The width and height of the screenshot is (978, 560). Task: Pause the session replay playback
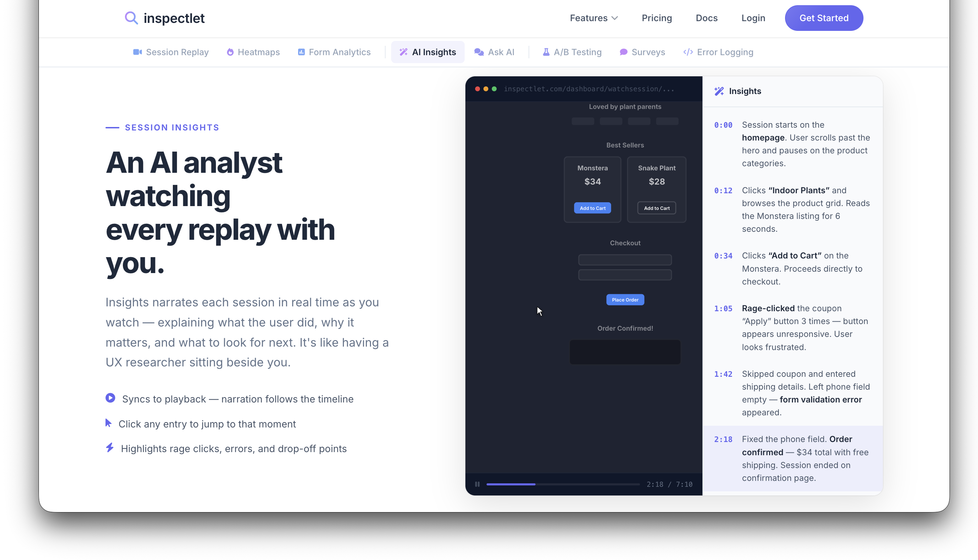tap(477, 484)
